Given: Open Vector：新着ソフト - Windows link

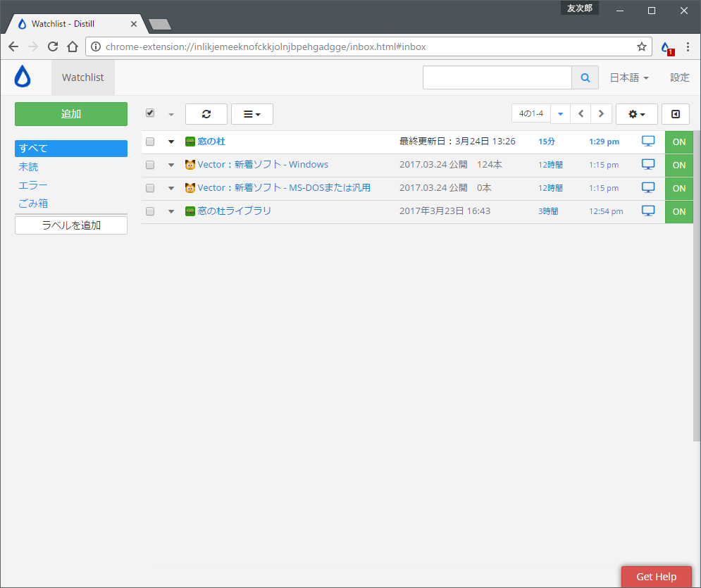Looking at the screenshot, I should click(x=263, y=164).
